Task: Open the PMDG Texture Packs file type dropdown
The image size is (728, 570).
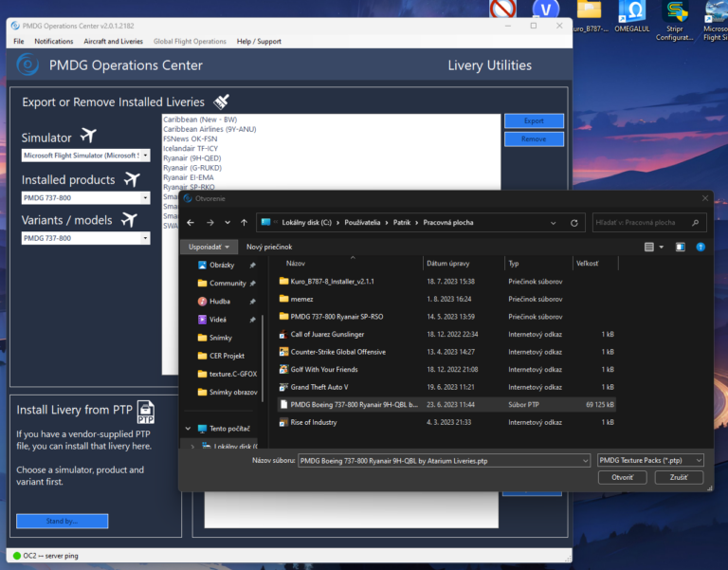Action: point(650,460)
